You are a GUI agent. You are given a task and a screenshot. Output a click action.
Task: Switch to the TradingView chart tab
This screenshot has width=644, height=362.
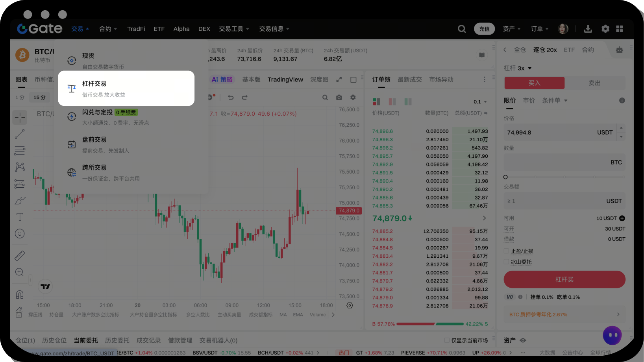[x=285, y=79]
